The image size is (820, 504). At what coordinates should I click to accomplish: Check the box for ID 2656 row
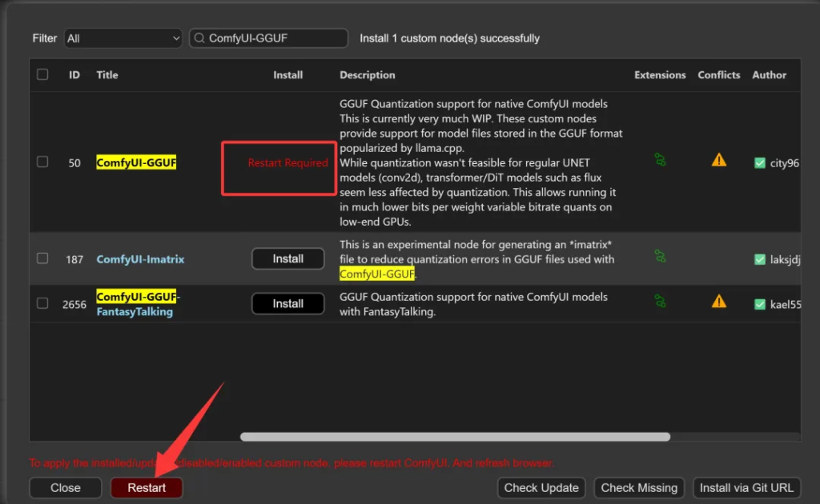click(x=42, y=303)
